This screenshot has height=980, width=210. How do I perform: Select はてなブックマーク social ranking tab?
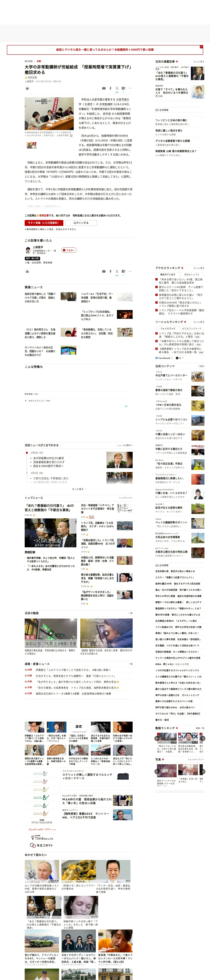point(192,328)
